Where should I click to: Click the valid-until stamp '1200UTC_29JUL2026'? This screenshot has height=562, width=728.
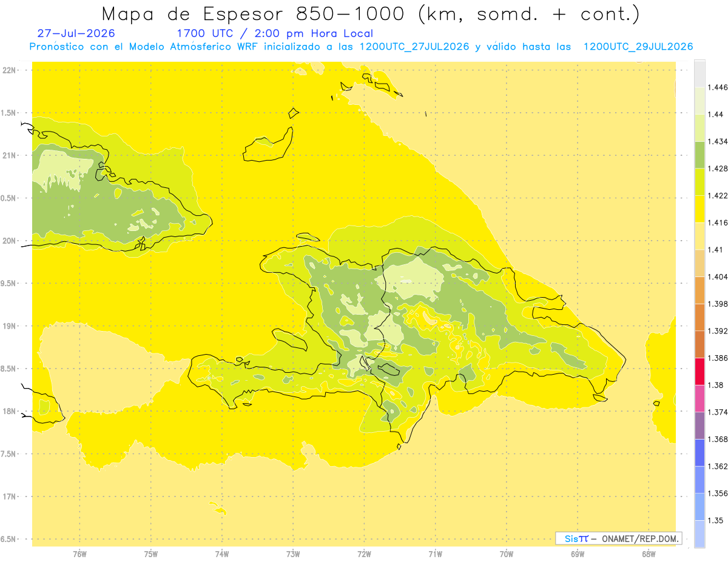pyautogui.click(x=638, y=47)
